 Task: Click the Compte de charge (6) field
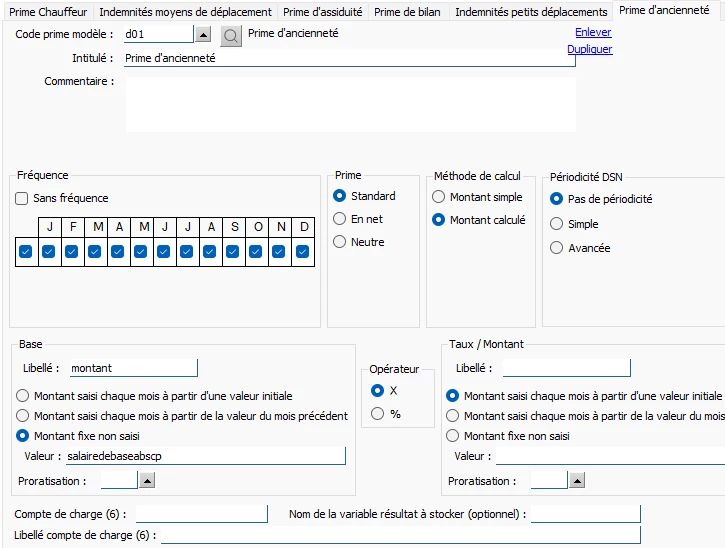201,514
